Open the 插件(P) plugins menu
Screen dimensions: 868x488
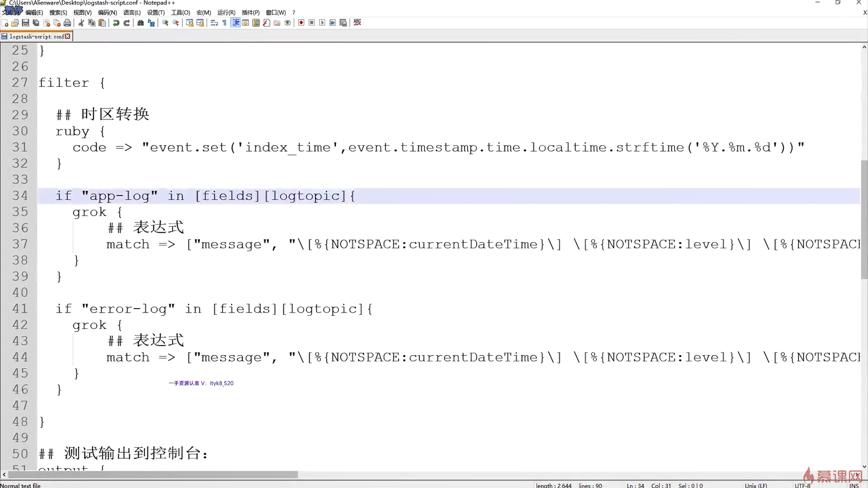(250, 13)
